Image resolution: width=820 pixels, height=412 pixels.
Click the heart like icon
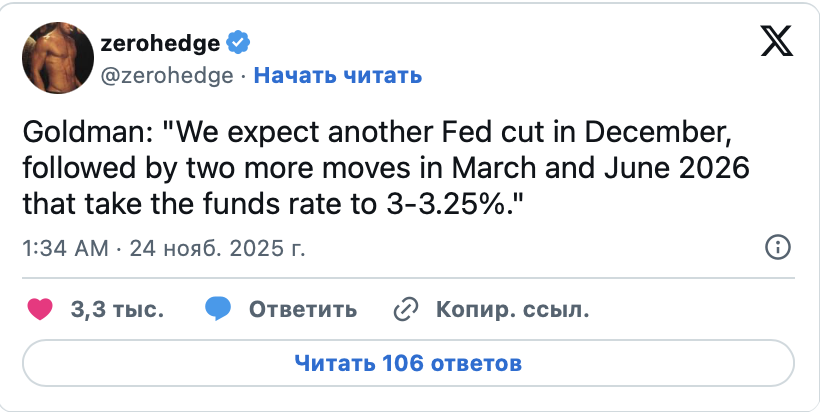pos(40,309)
